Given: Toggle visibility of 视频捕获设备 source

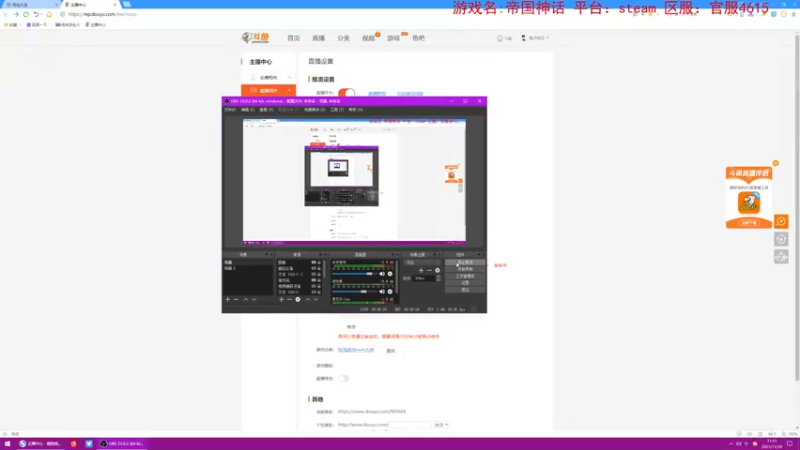Looking at the screenshot, I should tap(313, 286).
